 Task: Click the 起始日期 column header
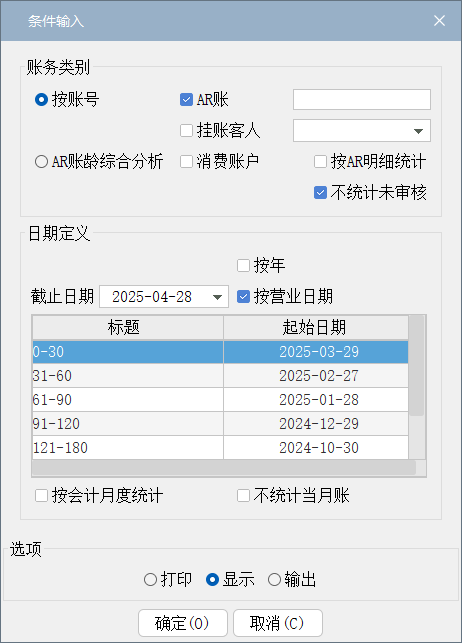(315, 327)
